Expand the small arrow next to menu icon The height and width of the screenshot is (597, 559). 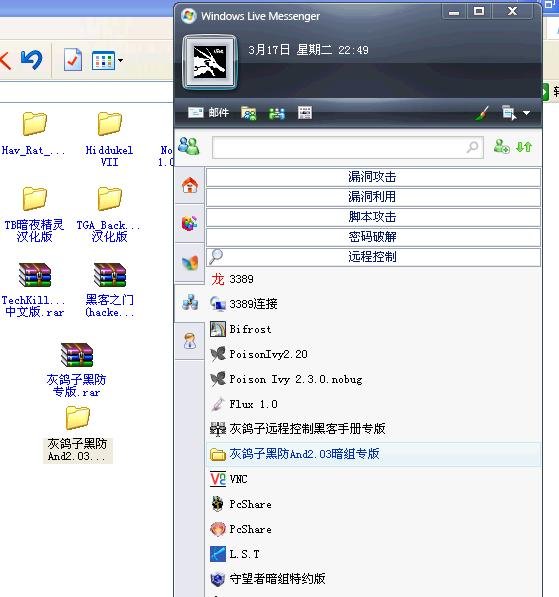click(526, 113)
